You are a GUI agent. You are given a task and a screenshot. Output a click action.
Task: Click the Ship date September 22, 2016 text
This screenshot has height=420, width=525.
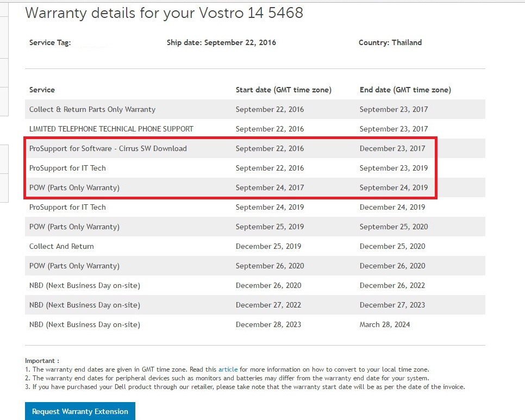click(x=221, y=42)
